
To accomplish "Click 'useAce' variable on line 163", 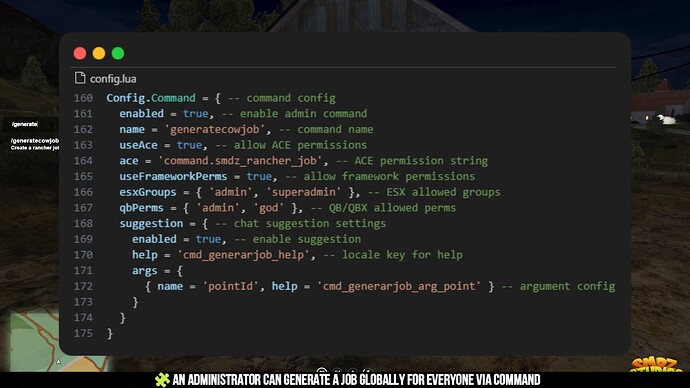I will tap(138, 145).
